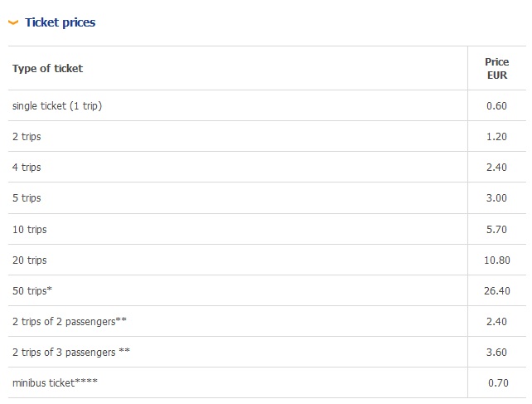
Task: Click the single ticket (1 trip) row
Action: [x=57, y=106]
